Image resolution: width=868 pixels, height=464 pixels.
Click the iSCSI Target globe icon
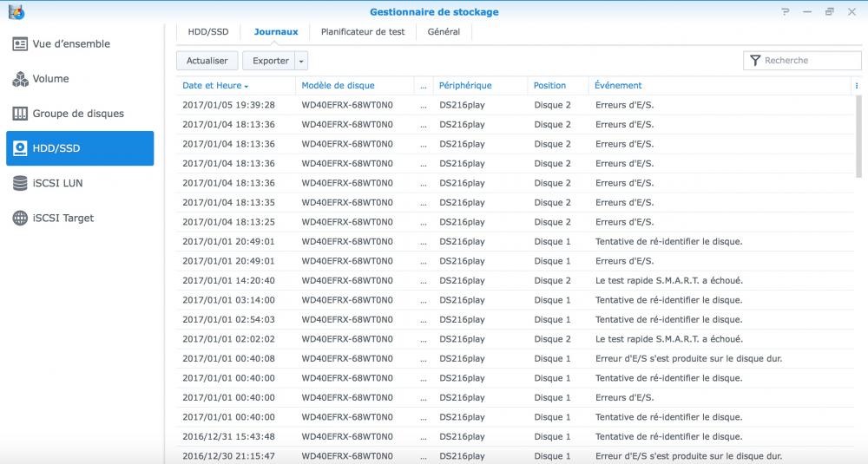point(20,218)
